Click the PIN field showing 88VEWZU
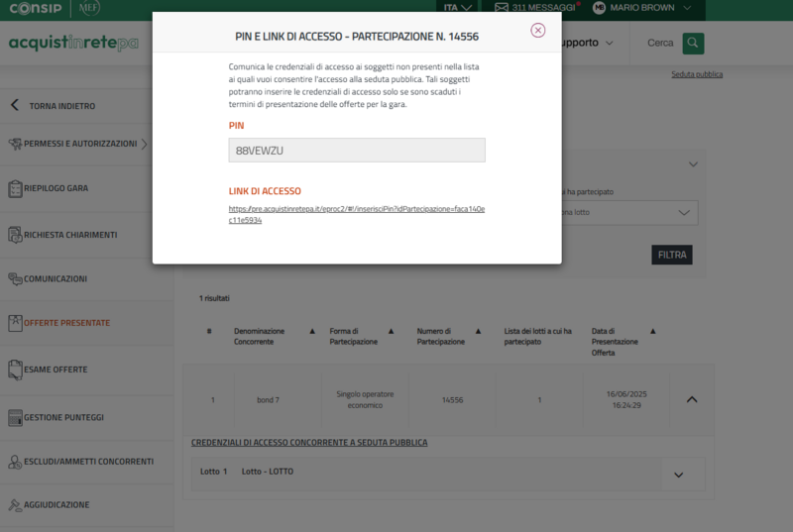This screenshot has height=532, width=793. [357, 150]
